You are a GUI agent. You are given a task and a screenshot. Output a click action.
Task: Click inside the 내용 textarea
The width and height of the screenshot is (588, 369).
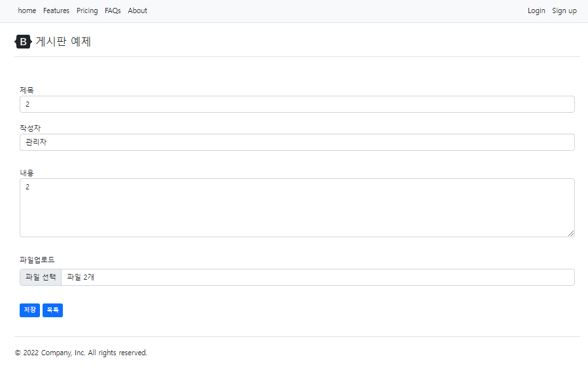pyautogui.click(x=297, y=208)
